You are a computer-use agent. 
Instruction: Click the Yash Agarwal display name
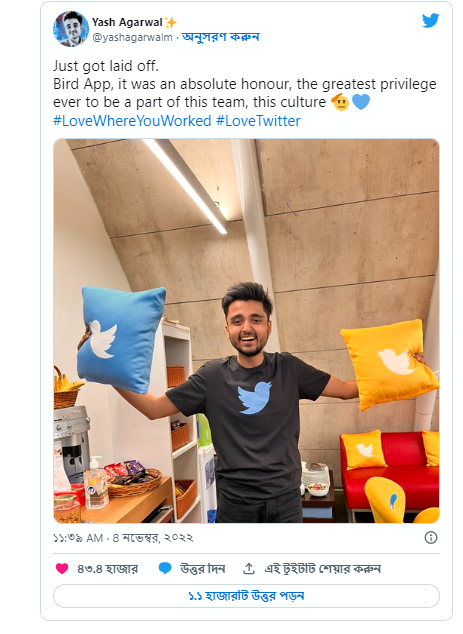pyautogui.click(x=127, y=22)
